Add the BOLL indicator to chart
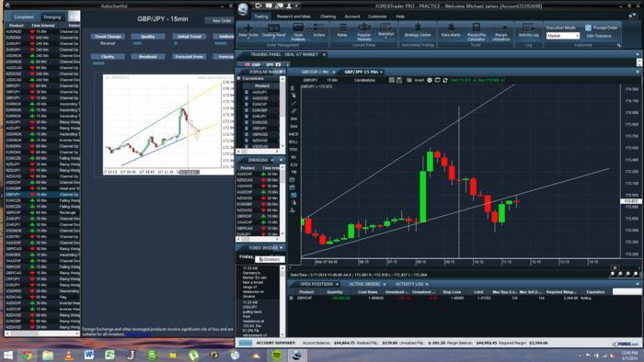The height and width of the screenshot is (362, 644). 293,141
